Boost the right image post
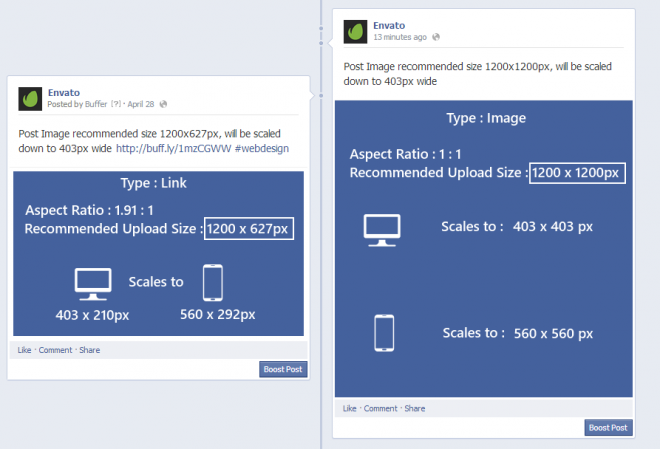This screenshot has width=660, height=449. 608,428
